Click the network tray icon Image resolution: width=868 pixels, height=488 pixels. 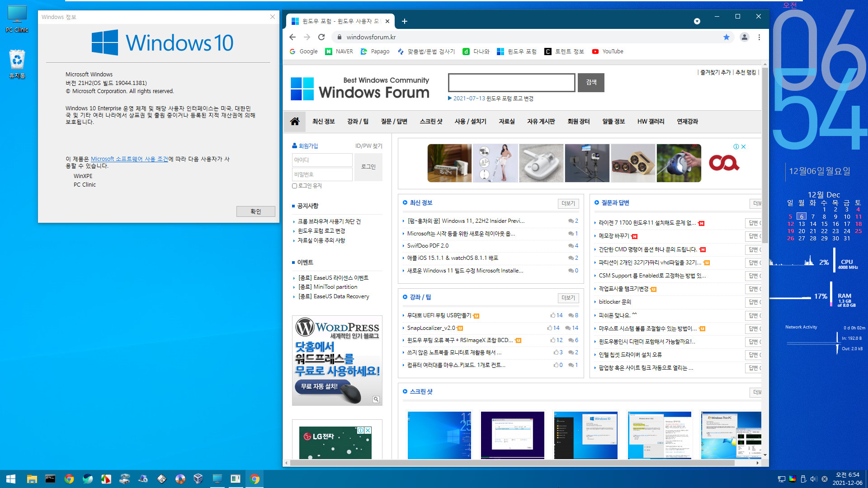click(x=781, y=479)
